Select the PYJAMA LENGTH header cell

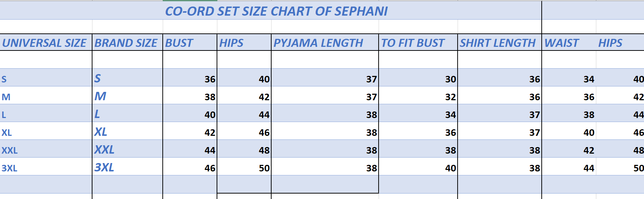(x=319, y=43)
